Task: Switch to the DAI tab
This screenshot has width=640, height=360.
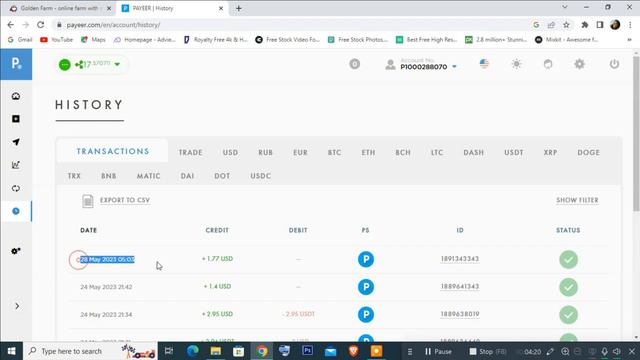Action: pyautogui.click(x=187, y=176)
